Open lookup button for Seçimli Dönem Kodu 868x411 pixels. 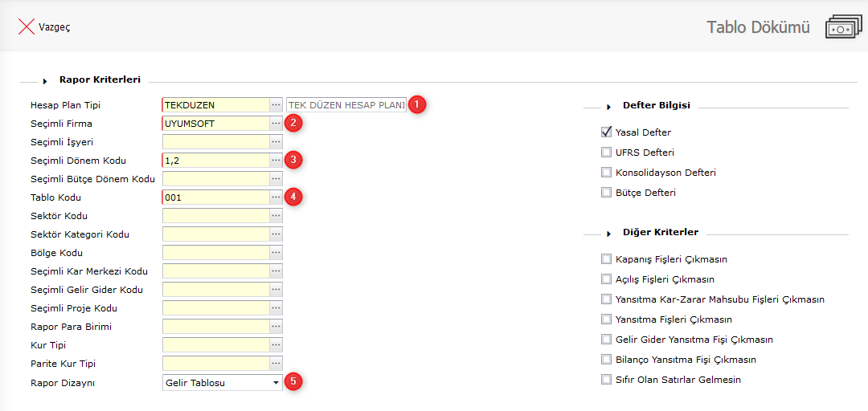[276, 161]
